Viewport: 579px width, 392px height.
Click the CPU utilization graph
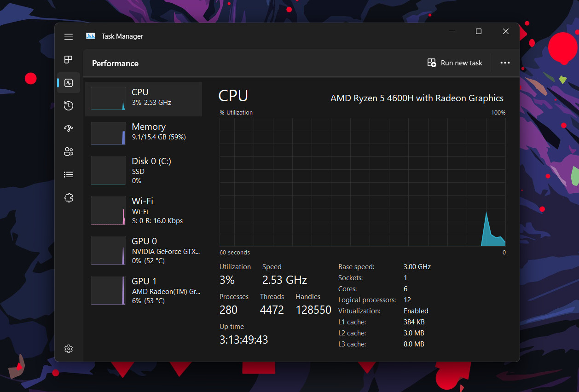pyautogui.click(x=363, y=182)
